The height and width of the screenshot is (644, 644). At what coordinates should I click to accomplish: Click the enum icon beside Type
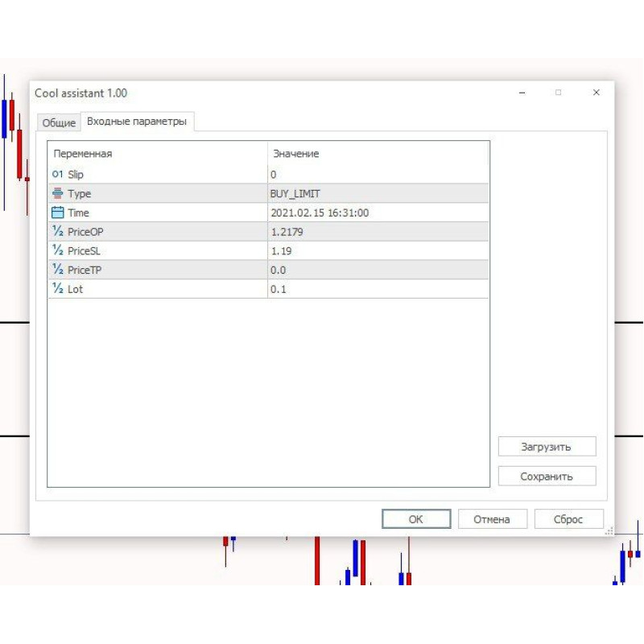pos(57,193)
